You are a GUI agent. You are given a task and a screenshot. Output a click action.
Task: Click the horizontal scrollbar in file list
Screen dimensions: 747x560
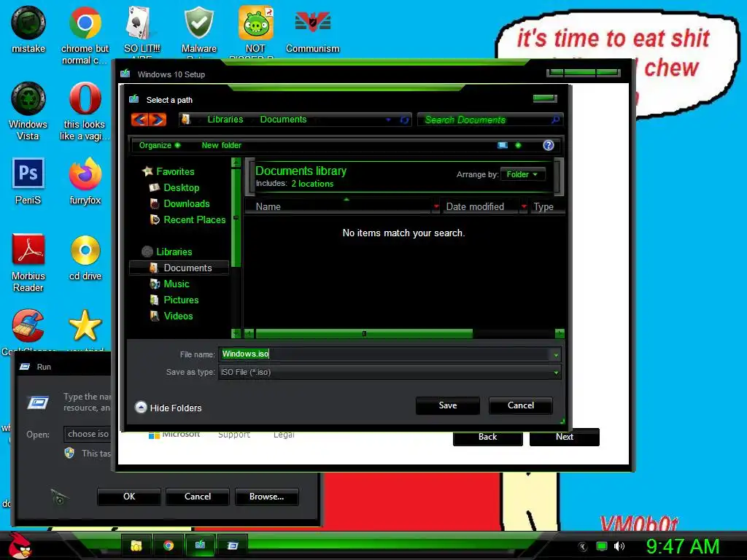tap(364, 333)
